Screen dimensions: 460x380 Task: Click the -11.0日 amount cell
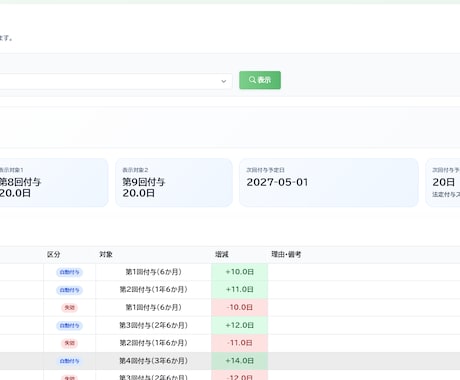click(239, 343)
